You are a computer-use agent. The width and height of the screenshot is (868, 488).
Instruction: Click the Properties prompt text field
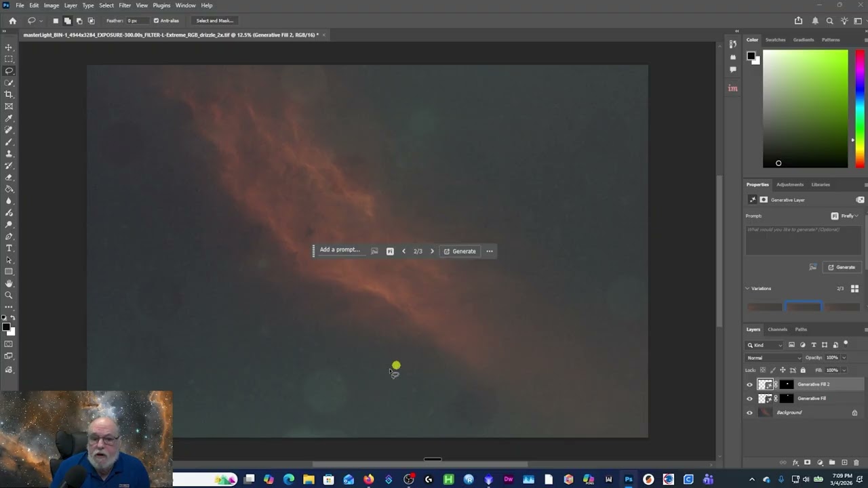pyautogui.click(x=804, y=240)
